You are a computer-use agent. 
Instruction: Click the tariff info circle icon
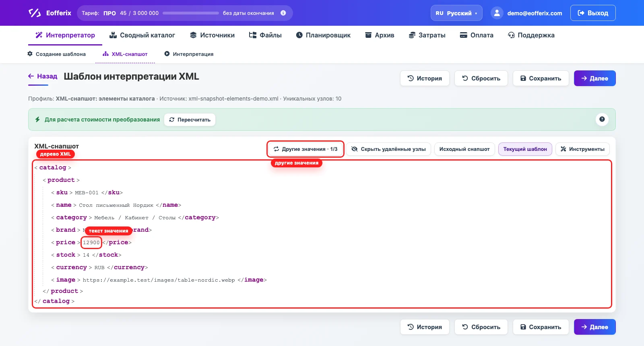pyautogui.click(x=283, y=13)
